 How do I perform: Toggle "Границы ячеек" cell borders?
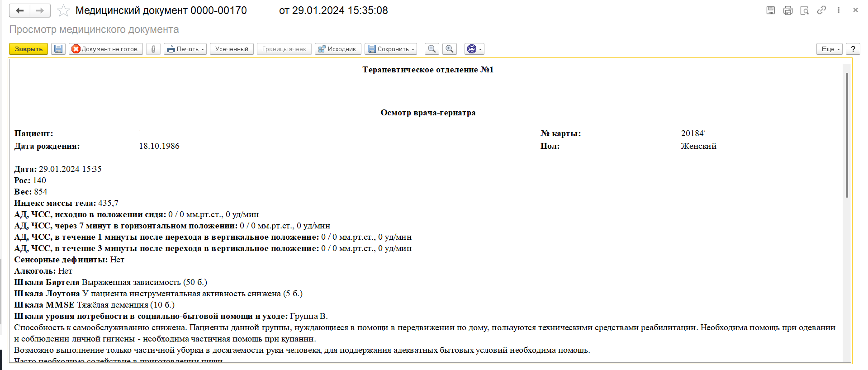click(x=284, y=49)
